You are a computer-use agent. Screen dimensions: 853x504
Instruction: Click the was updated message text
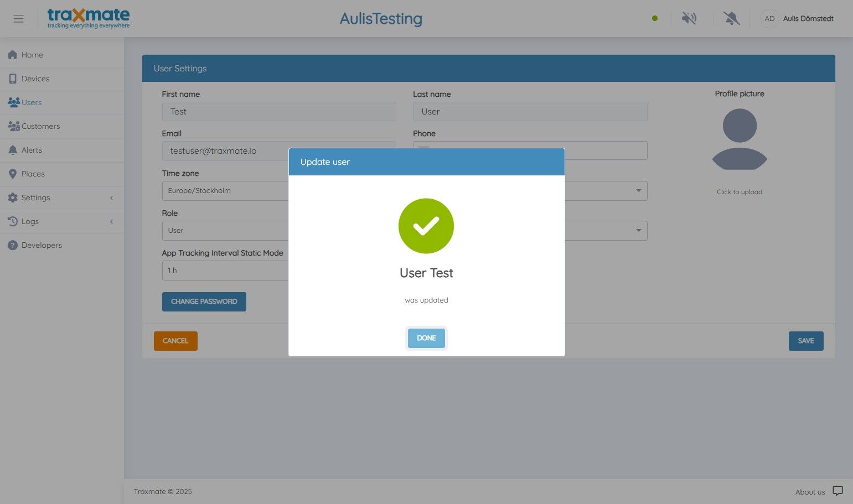(426, 300)
